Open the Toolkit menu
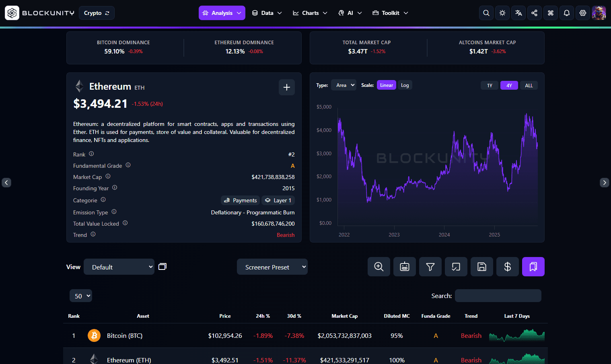Image resolution: width=611 pixels, height=364 pixels. 390,13
